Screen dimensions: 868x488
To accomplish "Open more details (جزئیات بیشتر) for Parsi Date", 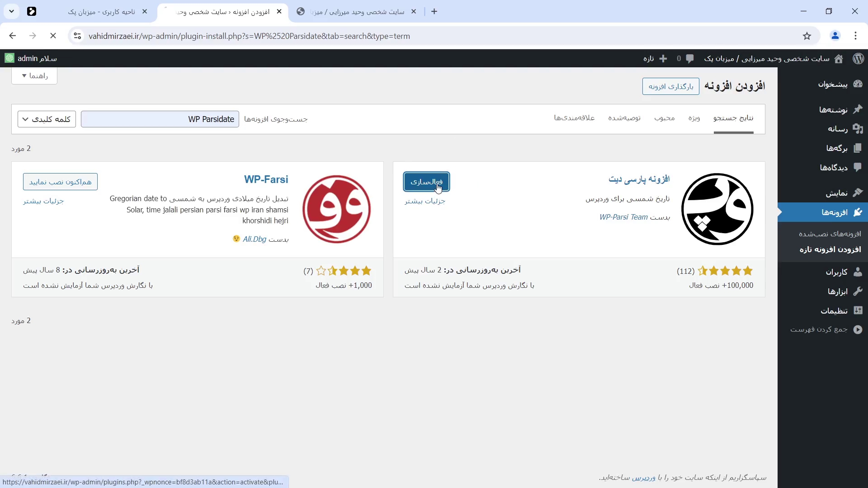I will click(x=425, y=201).
